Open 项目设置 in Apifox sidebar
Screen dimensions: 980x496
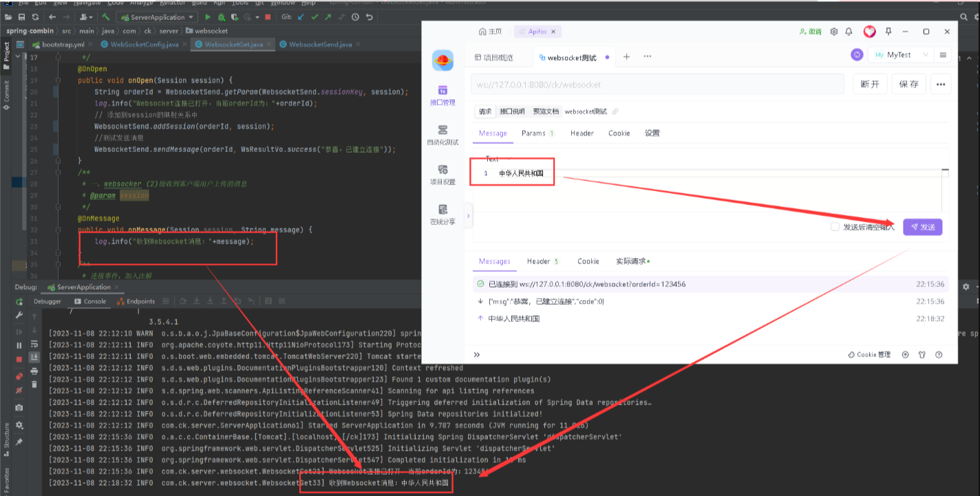point(443,175)
